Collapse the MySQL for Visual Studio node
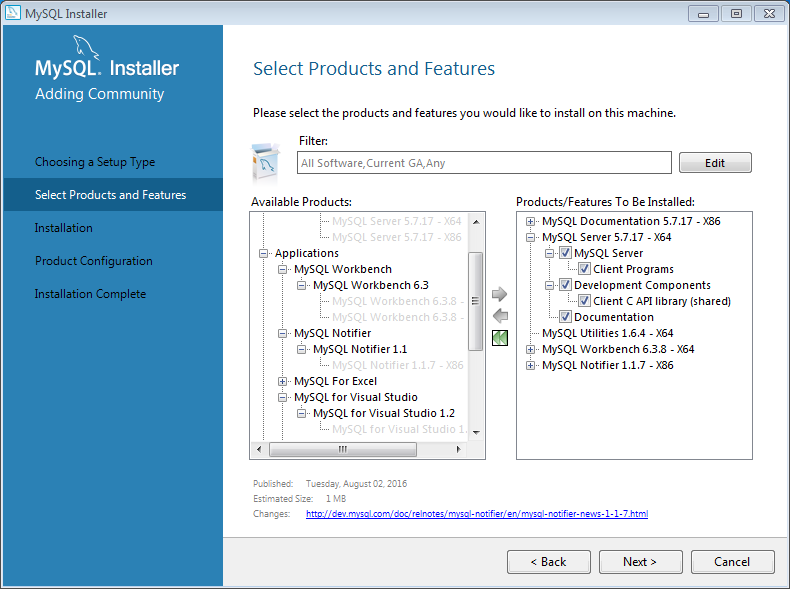790x589 pixels. [282, 398]
